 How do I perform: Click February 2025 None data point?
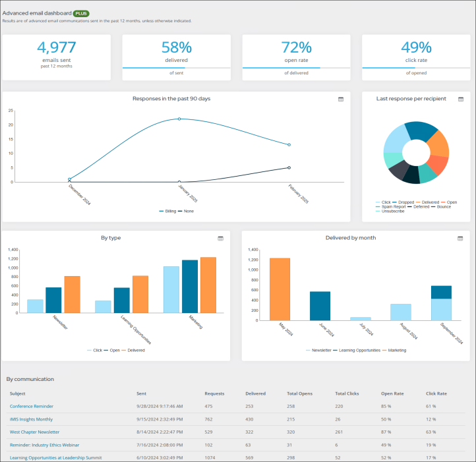289,167
